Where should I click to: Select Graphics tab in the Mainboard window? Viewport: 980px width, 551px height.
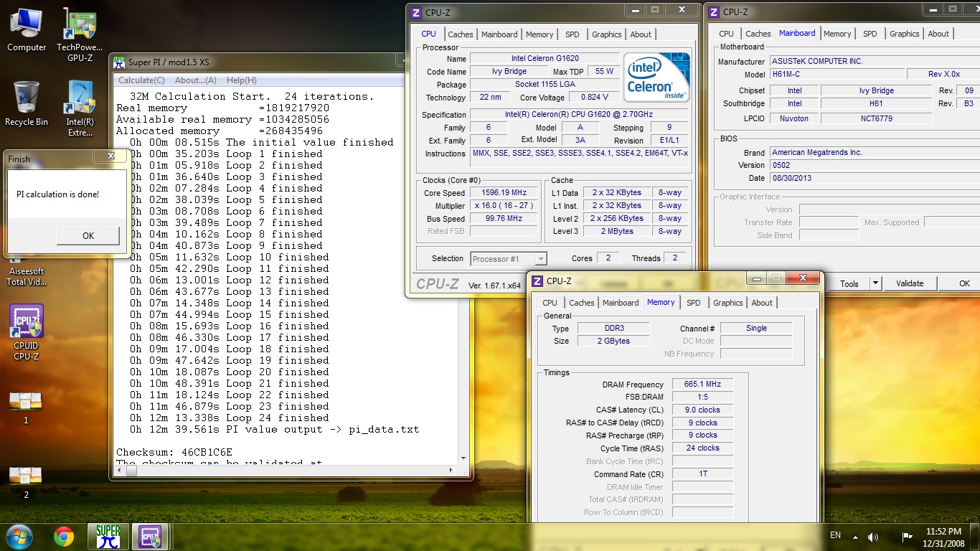(905, 34)
